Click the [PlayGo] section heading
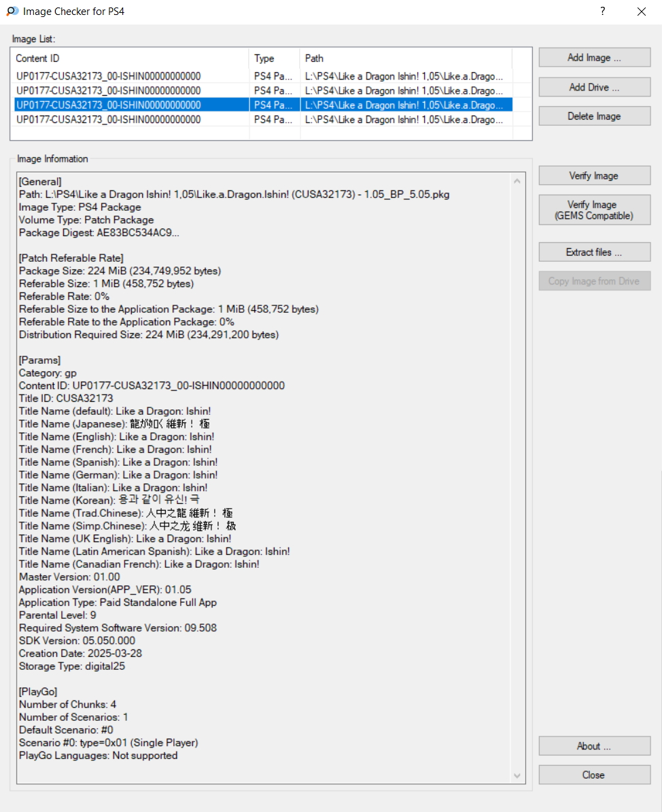Viewport: 662px width, 812px height. [x=38, y=692]
